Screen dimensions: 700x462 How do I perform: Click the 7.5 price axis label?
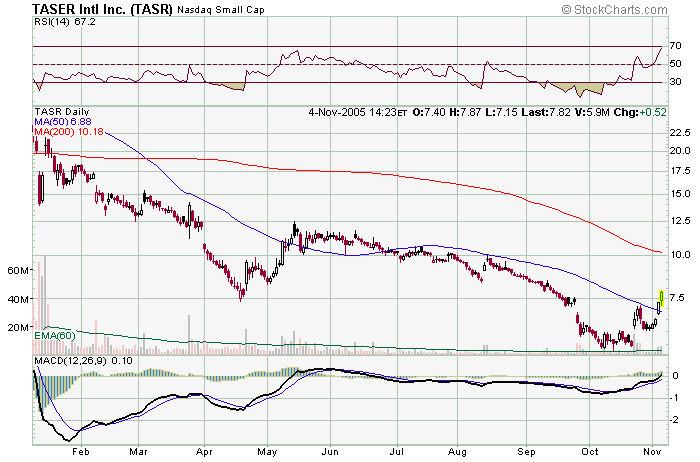677,297
